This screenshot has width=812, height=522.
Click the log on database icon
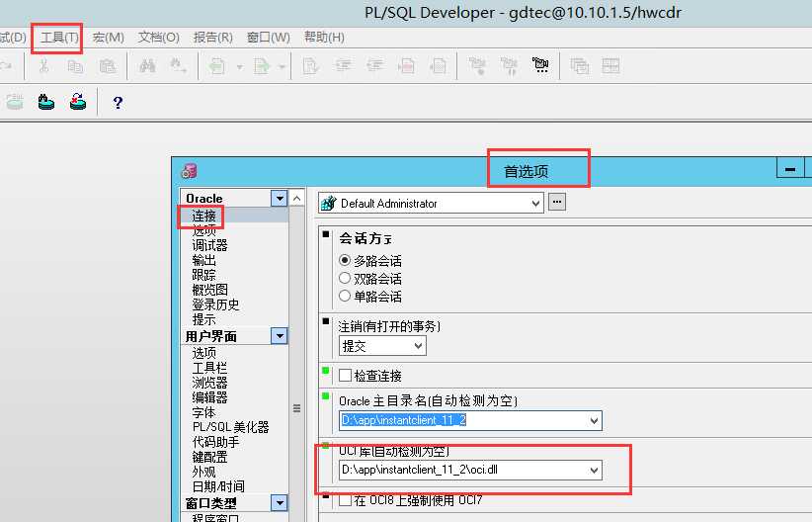(46, 102)
